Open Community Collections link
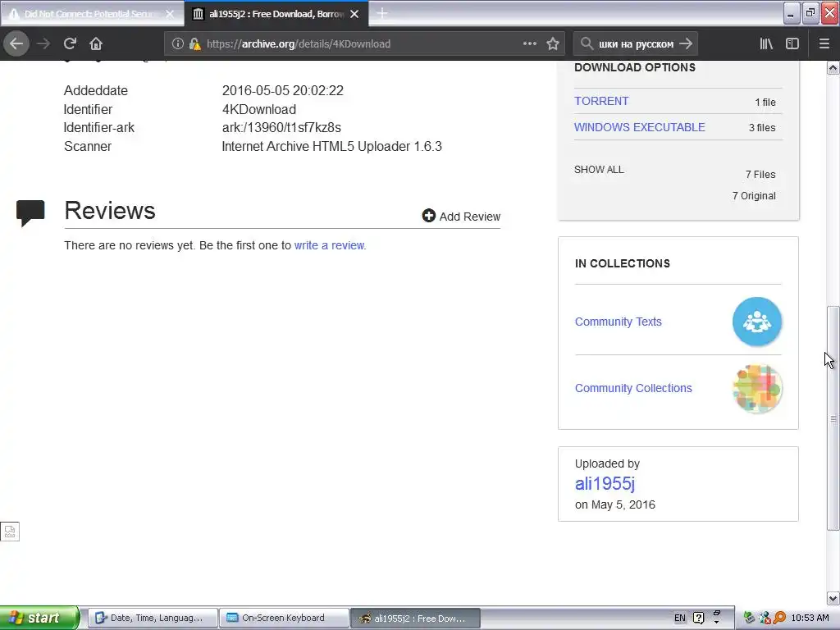Image resolution: width=840 pixels, height=630 pixels. coord(633,388)
